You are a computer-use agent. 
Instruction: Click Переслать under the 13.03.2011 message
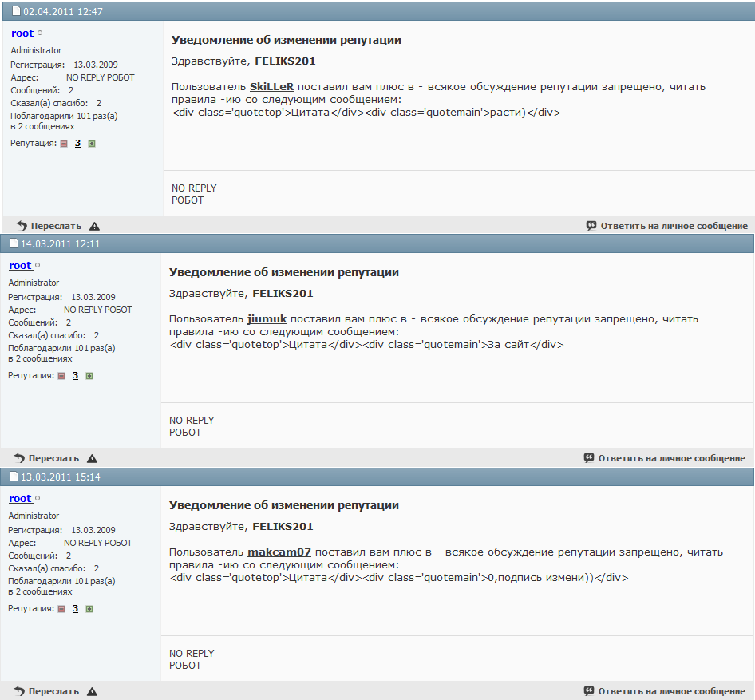(53, 691)
